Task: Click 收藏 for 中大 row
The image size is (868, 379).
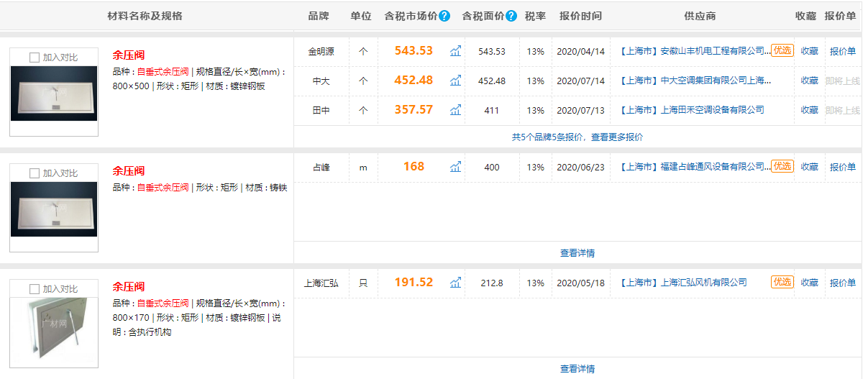Action: point(810,81)
